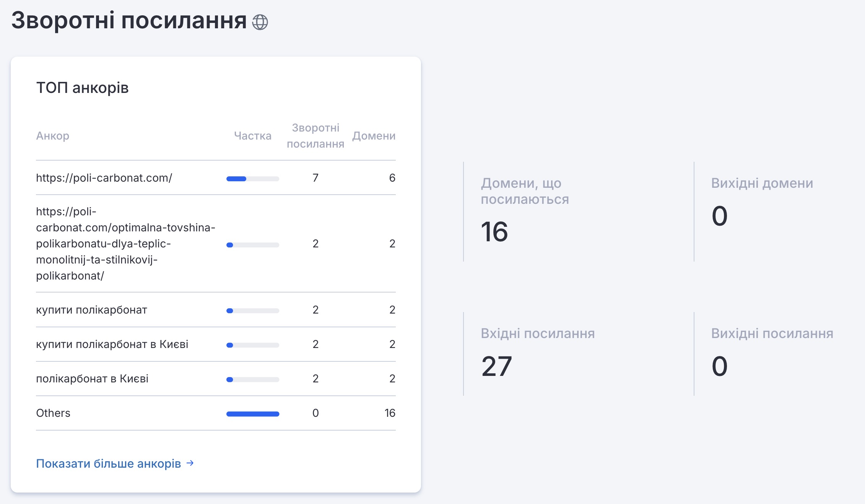Screen dimensions: 865x504
Task: Click the Вихідні домени metric label
Action: click(762, 183)
